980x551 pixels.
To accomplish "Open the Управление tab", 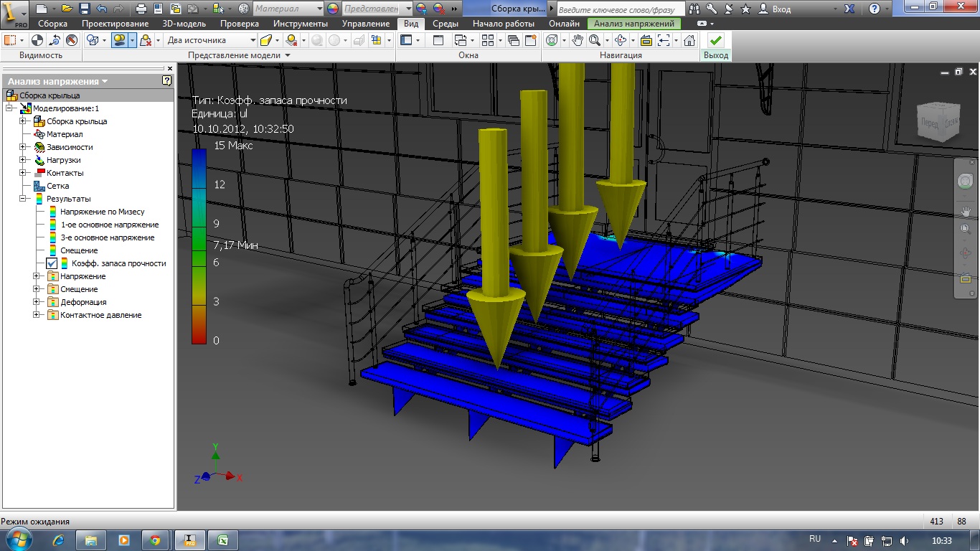I will 366,24.
